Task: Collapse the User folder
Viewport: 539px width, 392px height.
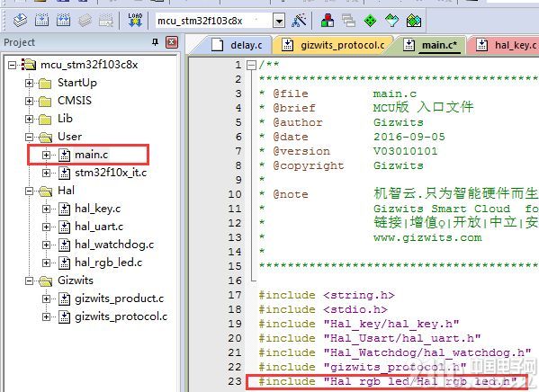Action: [x=29, y=137]
